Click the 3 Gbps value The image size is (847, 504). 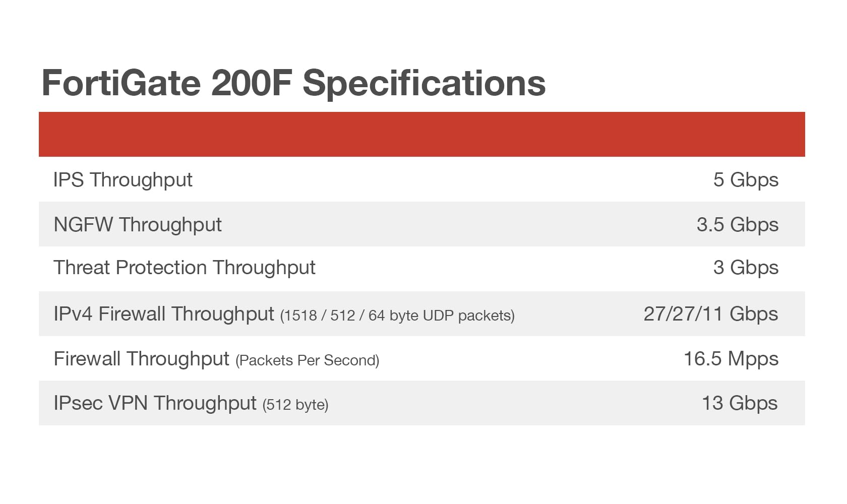point(745,268)
